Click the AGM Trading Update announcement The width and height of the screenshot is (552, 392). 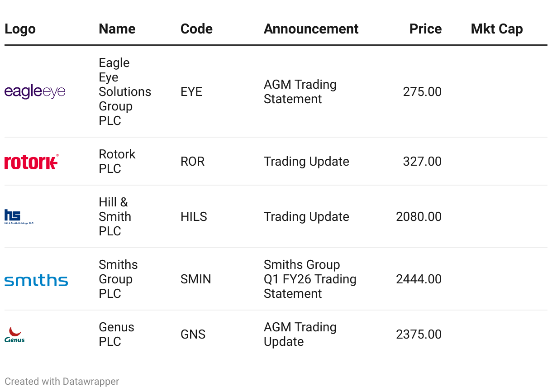[300, 335]
